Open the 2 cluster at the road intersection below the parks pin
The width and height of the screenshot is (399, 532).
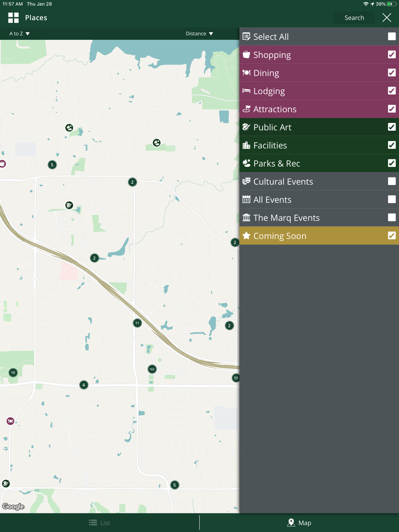click(132, 182)
